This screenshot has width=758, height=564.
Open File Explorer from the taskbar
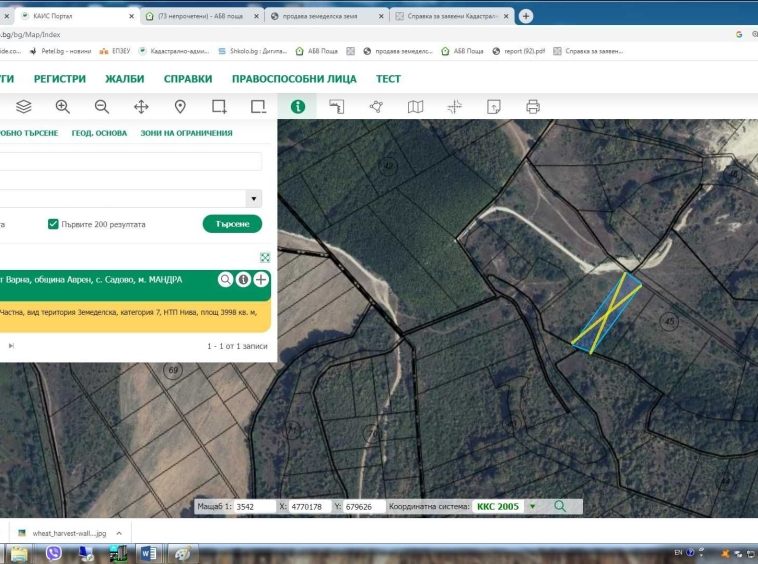19,552
